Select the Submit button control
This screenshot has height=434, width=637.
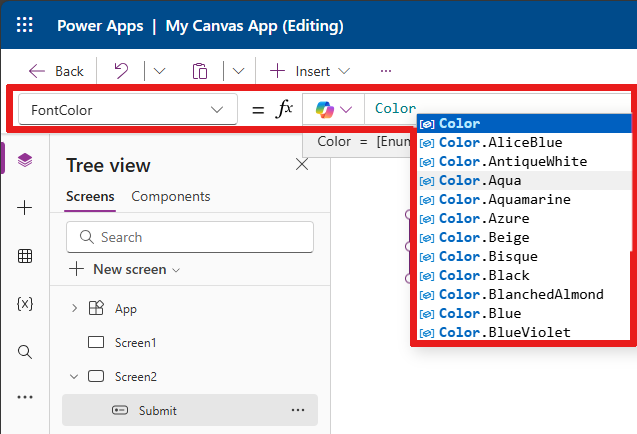(x=190, y=410)
